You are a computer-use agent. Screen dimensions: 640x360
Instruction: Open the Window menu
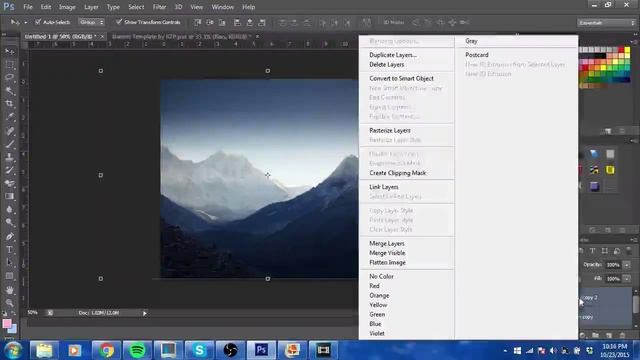222,7
